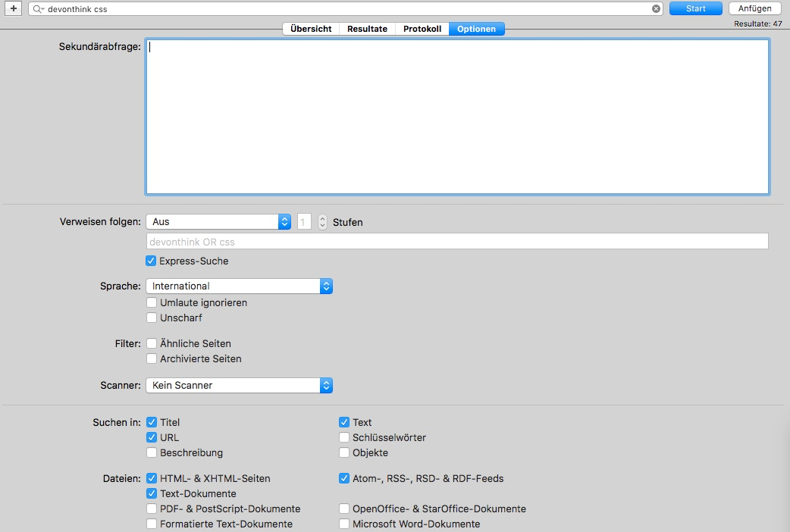This screenshot has height=532, width=790.
Task: Click the Stufen stepper arrows
Action: pyautogui.click(x=322, y=222)
